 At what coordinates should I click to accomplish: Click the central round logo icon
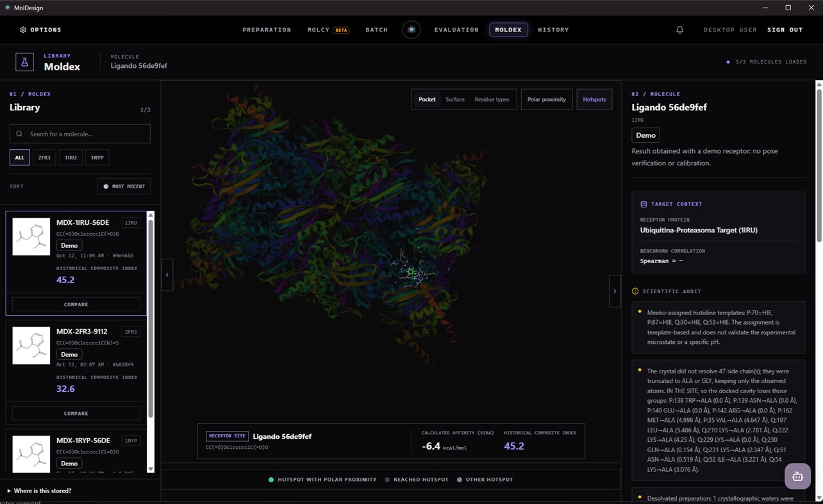point(411,30)
